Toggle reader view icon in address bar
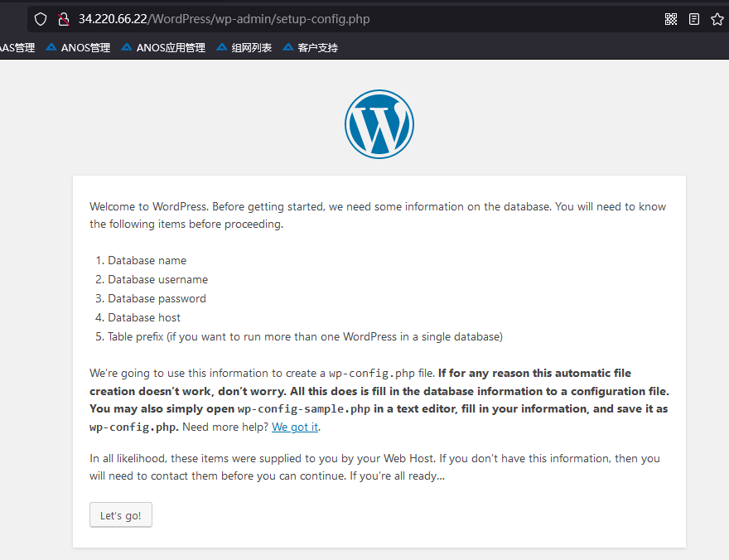 pos(694,19)
